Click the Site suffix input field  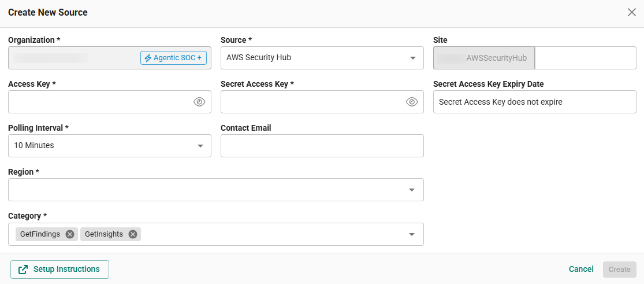tap(586, 58)
